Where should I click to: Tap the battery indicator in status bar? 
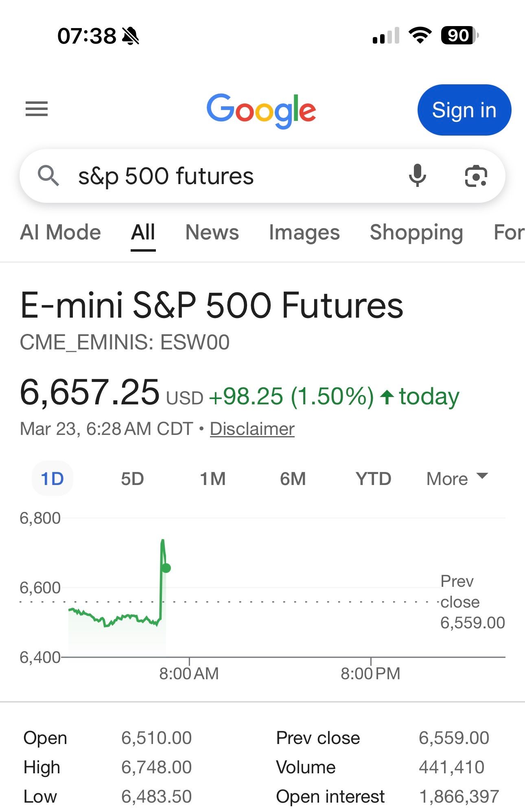tap(460, 36)
